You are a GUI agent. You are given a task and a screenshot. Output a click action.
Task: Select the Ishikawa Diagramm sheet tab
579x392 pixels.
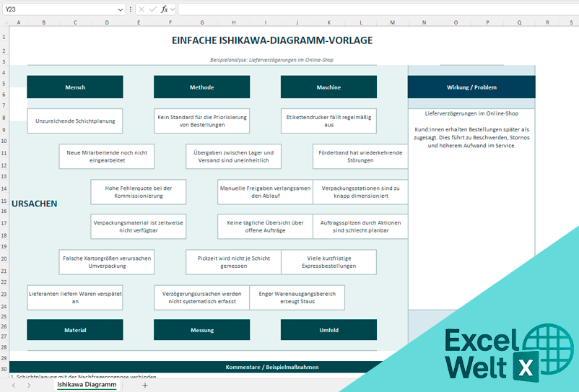coord(87,385)
